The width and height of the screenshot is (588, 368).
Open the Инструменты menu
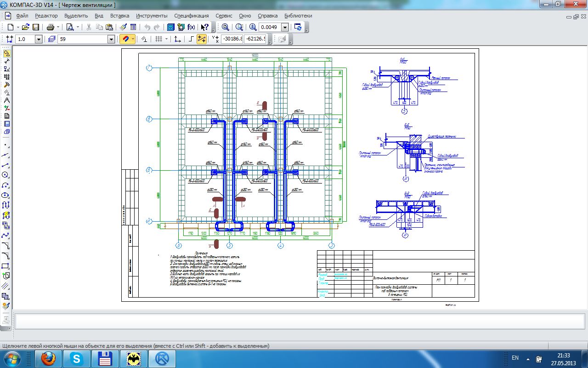tap(152, 16)
